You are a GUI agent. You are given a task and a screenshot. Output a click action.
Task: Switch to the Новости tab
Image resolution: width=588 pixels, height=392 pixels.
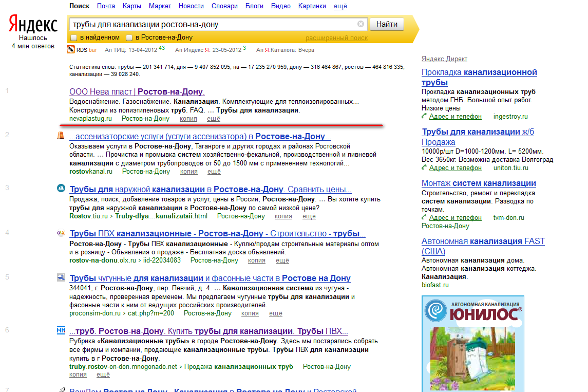coord(191,6)
